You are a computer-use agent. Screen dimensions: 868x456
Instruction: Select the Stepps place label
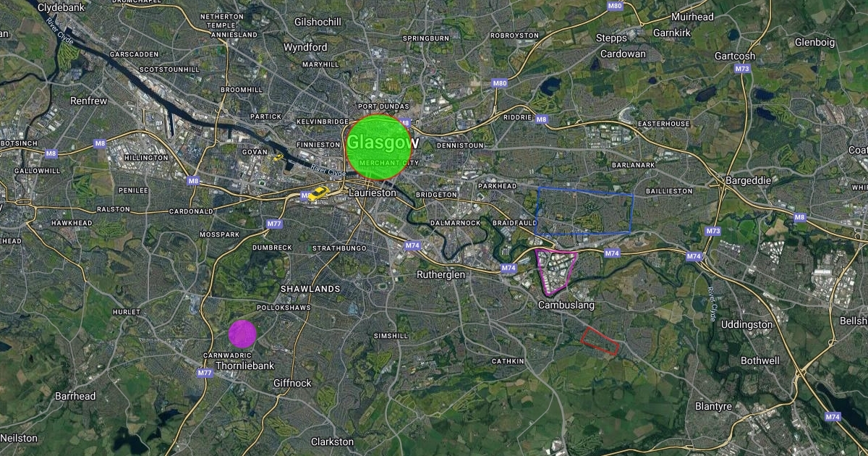click(611, 38)
